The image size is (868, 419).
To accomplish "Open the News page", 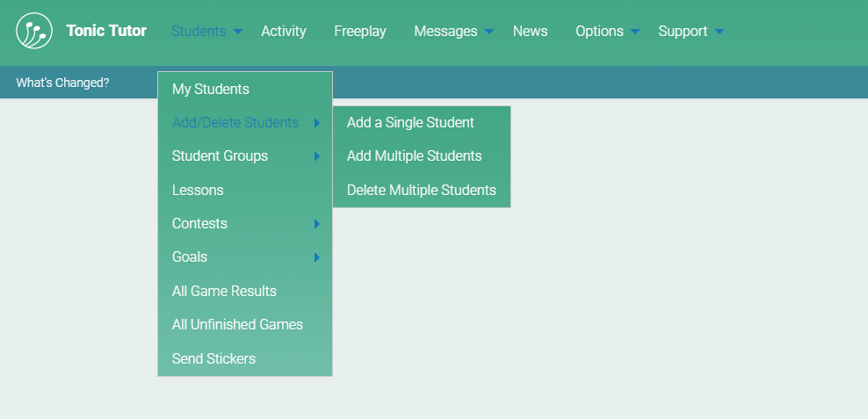I will (530, 32).
